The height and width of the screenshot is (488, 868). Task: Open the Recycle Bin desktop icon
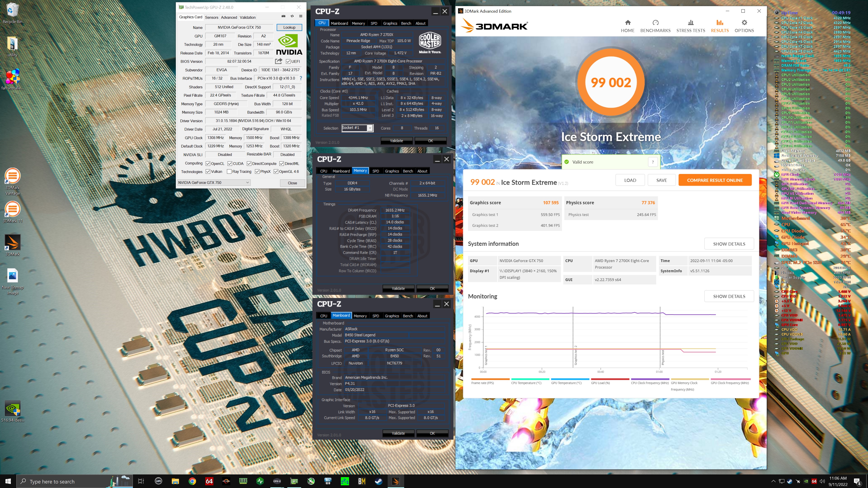pyautogui.click(x=12, y=13)
